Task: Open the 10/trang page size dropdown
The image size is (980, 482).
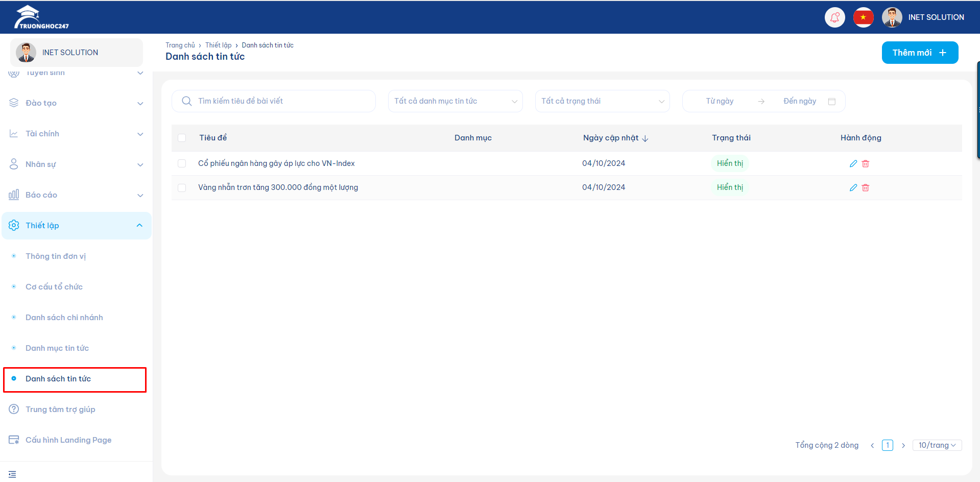Action: click(x=937, y=445)
